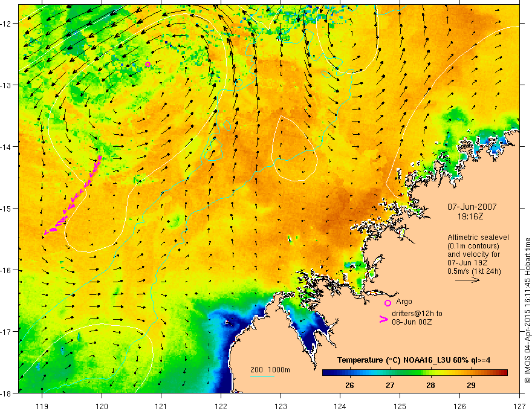This screenshot has height=411, width=532.
Task: Click the longitude axis label 125
Action: coord(400,407)
